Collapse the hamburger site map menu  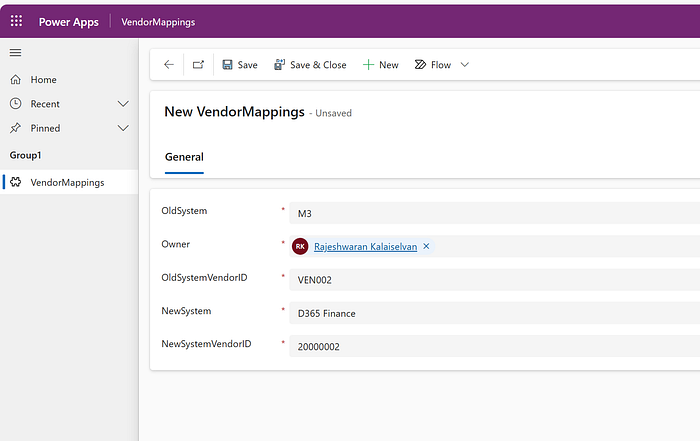(x=16, y=53)
